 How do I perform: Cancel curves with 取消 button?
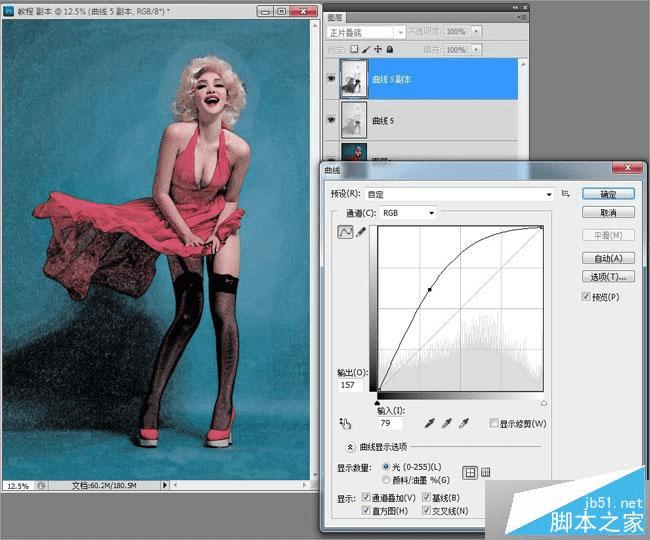click(x=608, y=213)
